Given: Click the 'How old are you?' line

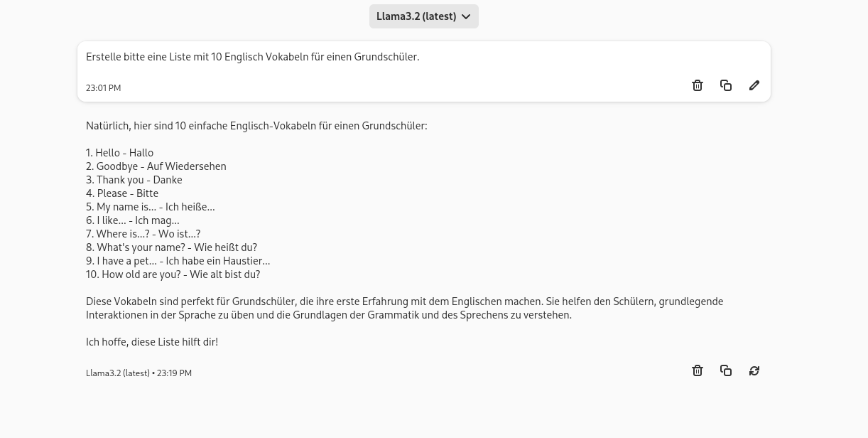Looking at the screenshot, I should [x=173, y=274].
